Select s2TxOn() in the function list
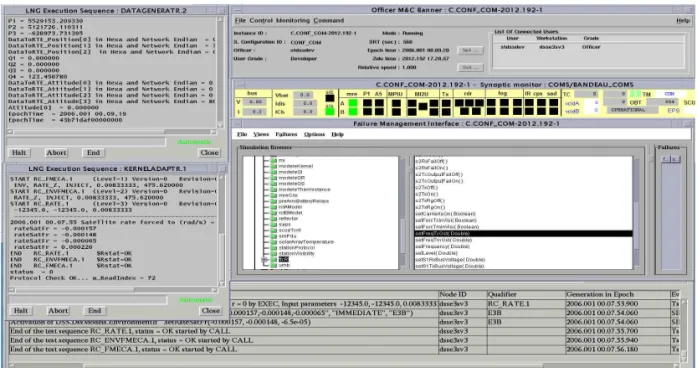The width and height of the screenshot is (697, 368). 427,194
